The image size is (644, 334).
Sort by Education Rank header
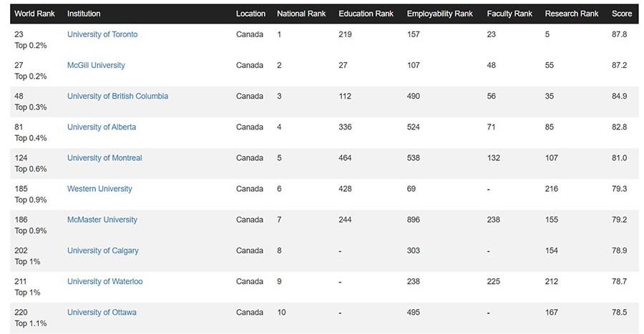coord(366,14)
